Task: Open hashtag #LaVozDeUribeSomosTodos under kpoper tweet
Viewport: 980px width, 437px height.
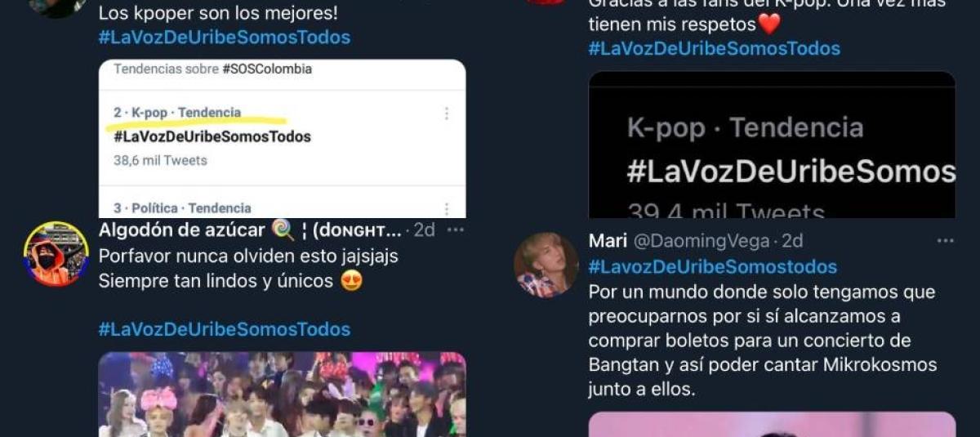Action: pos(224,37)
